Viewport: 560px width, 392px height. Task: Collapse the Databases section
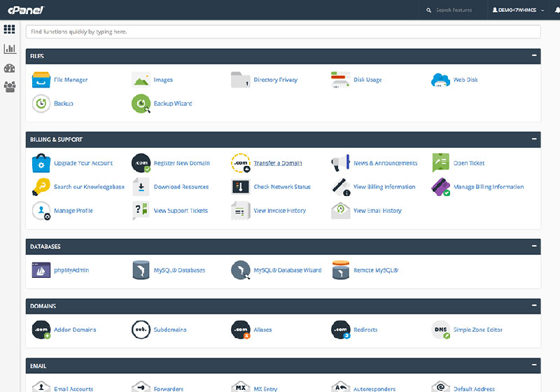click(x=534, y=246)
